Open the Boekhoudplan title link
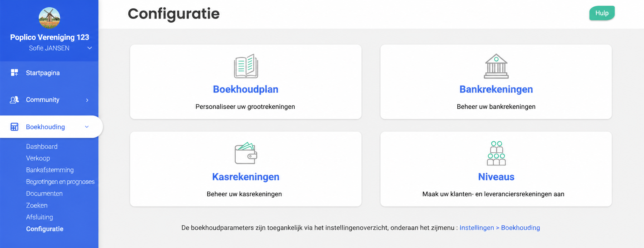The image size is (644, 248). click(246, 89)
